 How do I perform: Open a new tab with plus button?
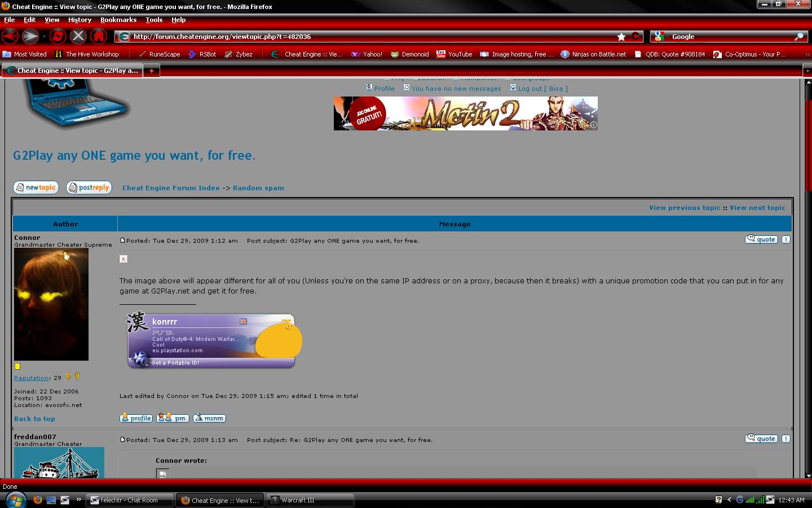[152, 71]
